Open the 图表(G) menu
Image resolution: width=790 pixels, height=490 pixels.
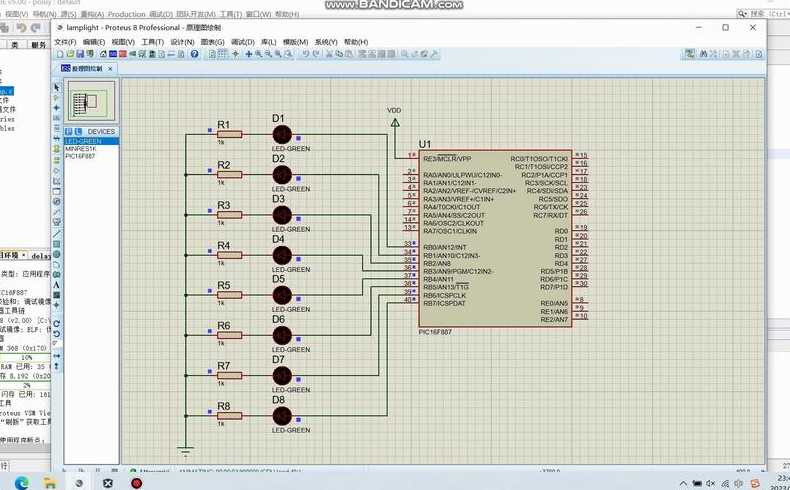coord(212,42)
